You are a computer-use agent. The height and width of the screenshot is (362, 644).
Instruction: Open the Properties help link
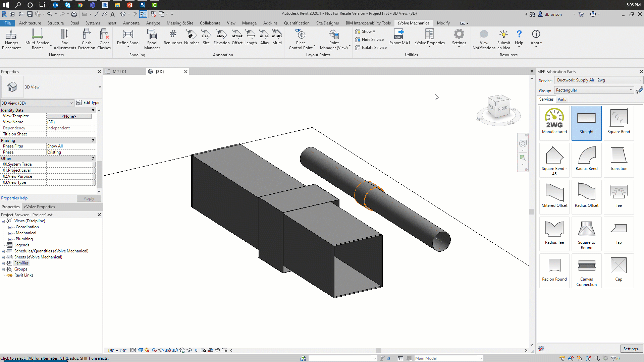[14, 198]
